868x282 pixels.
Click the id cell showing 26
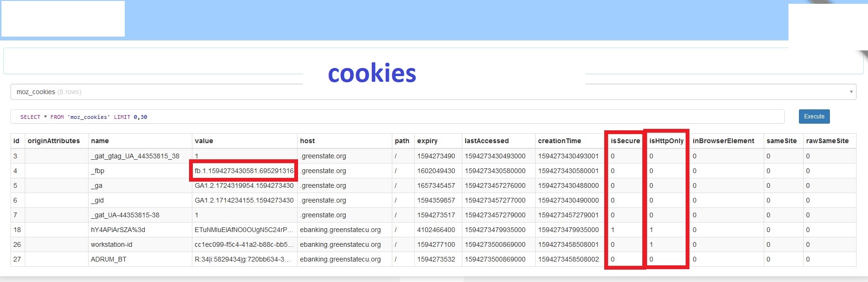coord(17,244)
